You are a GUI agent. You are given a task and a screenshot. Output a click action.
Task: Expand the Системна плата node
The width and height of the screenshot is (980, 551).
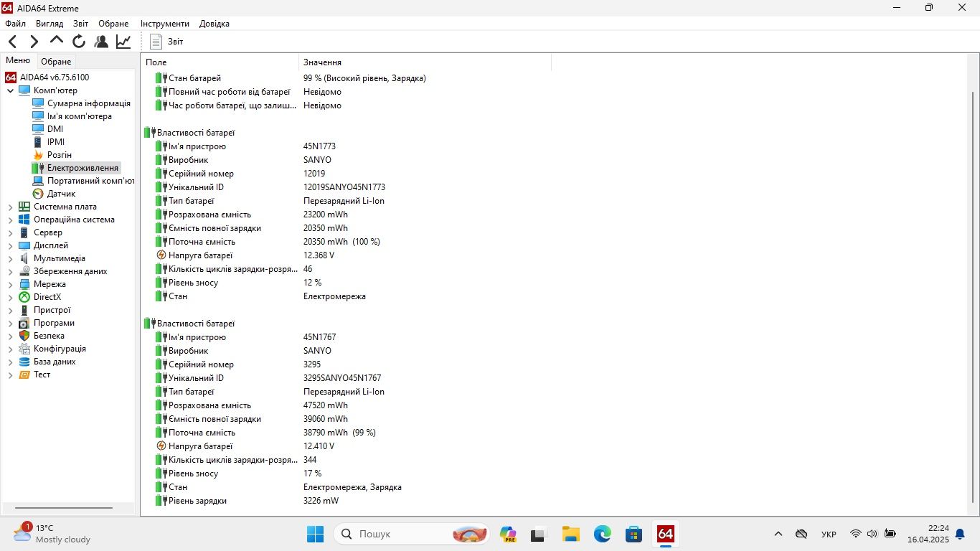click(x=10, y=207)
